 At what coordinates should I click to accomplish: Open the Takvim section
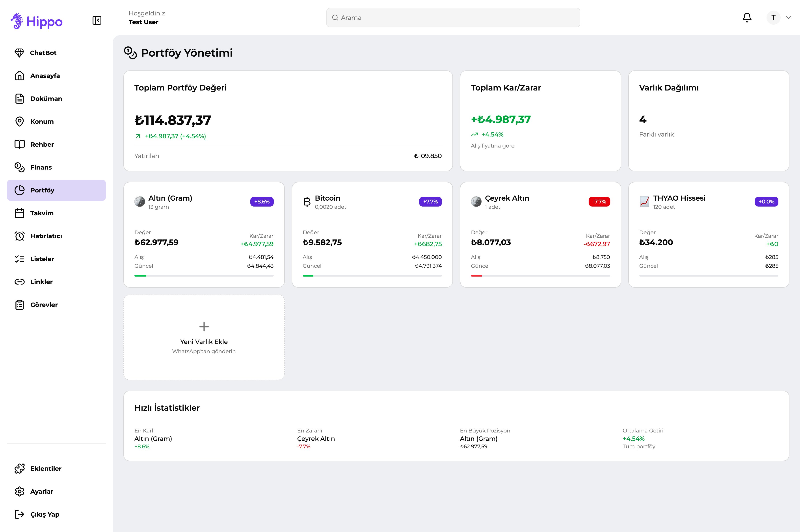coord(41,213)
